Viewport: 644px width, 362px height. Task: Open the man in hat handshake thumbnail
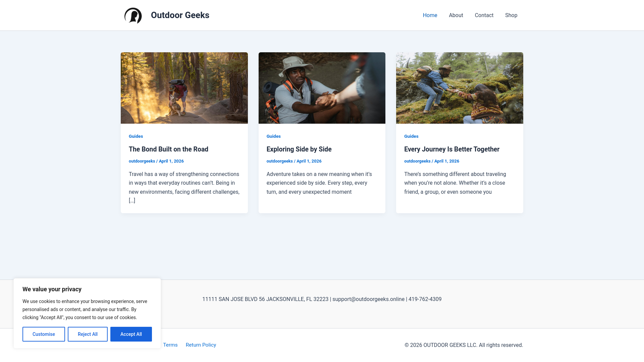[x=322, y=88]
